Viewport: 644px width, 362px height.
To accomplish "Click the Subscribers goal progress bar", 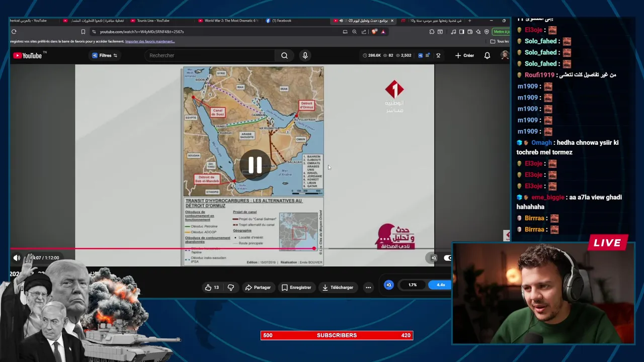I will pyautogui.click(x=337, y=335).
